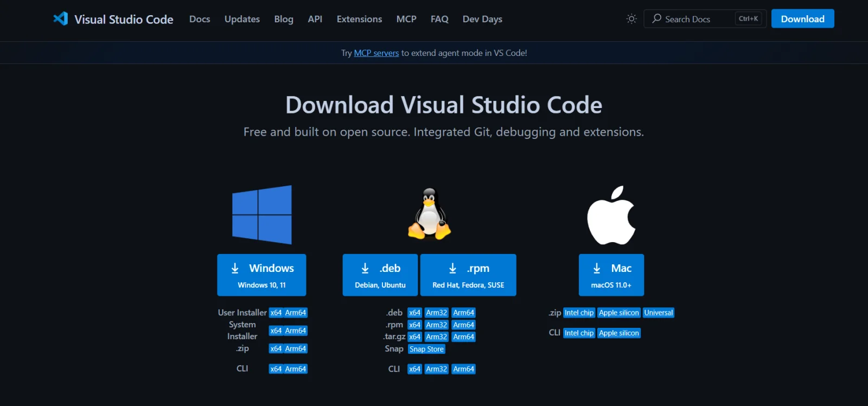868x406 pixels.
Task: Open the Docs menu item
Action: coord(200,19)
